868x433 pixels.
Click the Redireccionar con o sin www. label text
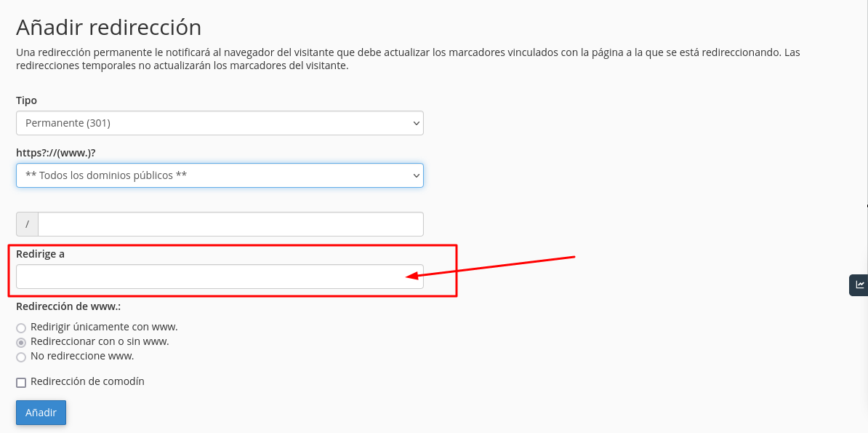pos(100,341)
